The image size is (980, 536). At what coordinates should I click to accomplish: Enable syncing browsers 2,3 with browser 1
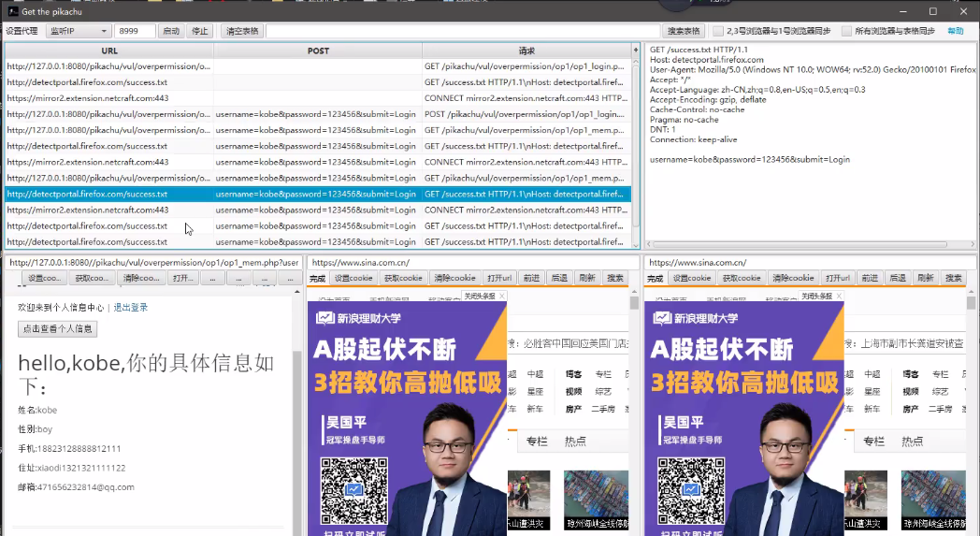718,31
